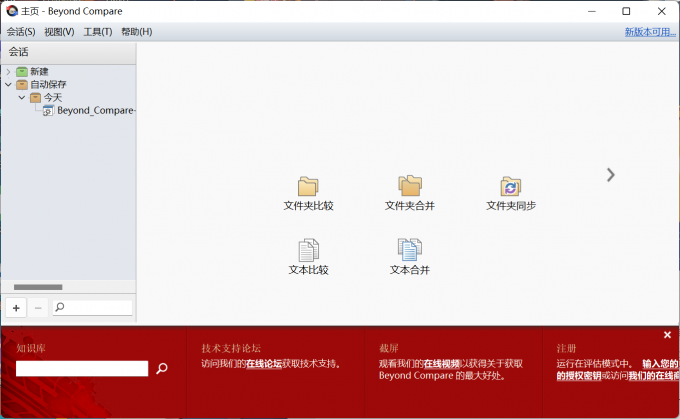
Task: Open the 文件夹比较 folder compare session
Action: coord(308,194)
